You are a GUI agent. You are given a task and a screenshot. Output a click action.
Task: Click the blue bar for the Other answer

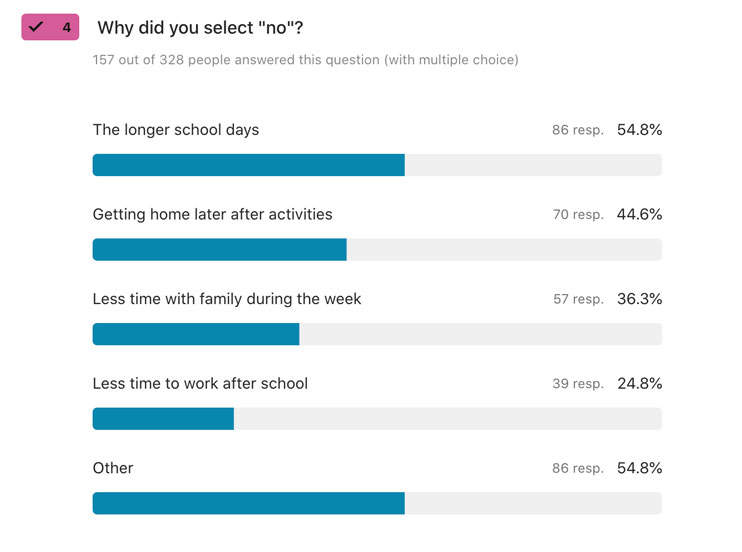248,503
